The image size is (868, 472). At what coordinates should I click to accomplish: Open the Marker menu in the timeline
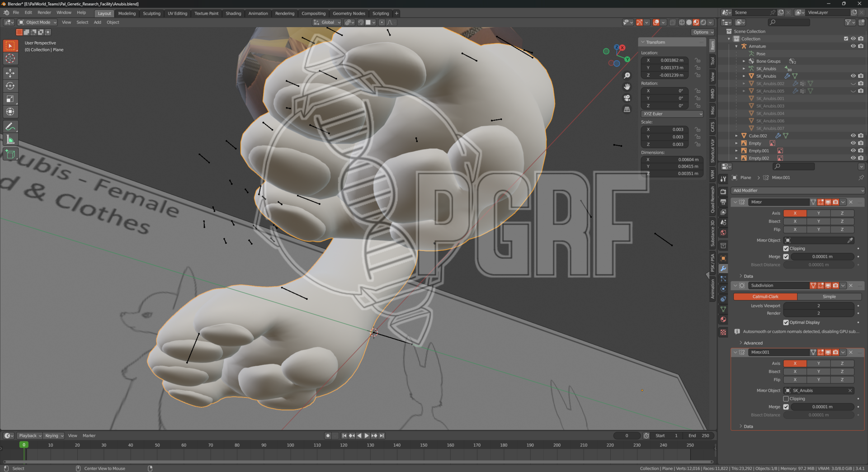coord(89,436)
